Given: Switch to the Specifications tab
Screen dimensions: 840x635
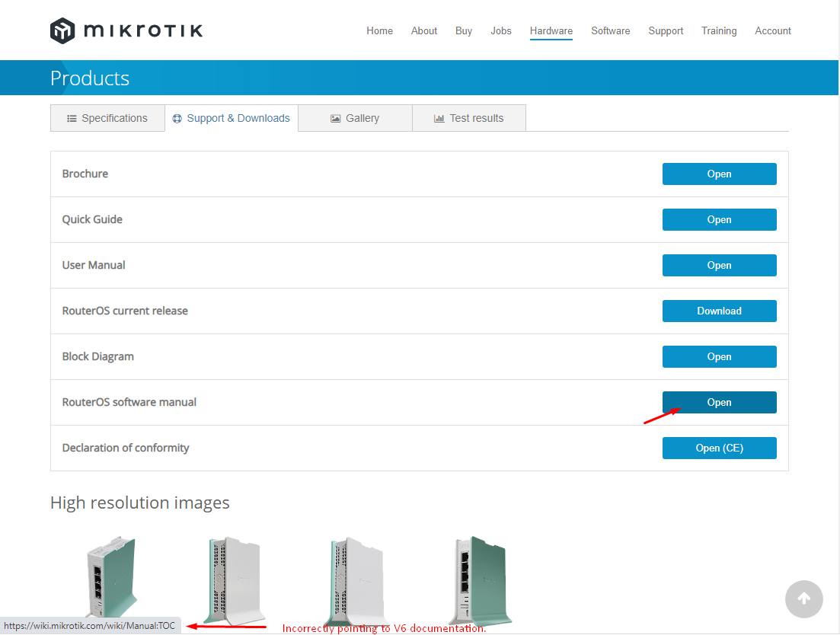Looking at the screenshot, I should pos(107,118).
